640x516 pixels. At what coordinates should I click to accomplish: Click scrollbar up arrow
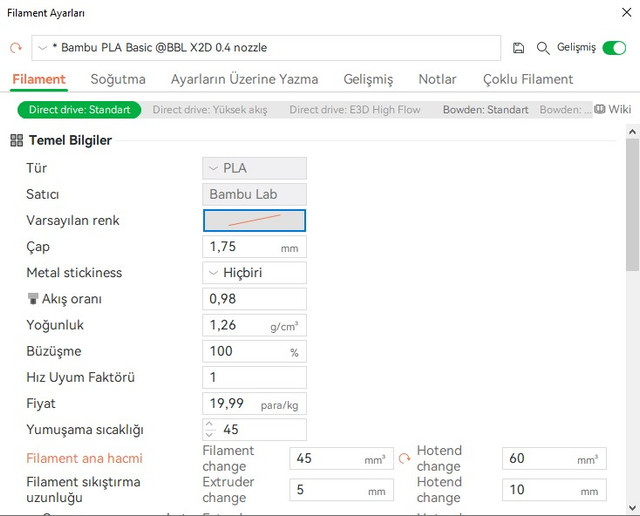pos(632,131)
